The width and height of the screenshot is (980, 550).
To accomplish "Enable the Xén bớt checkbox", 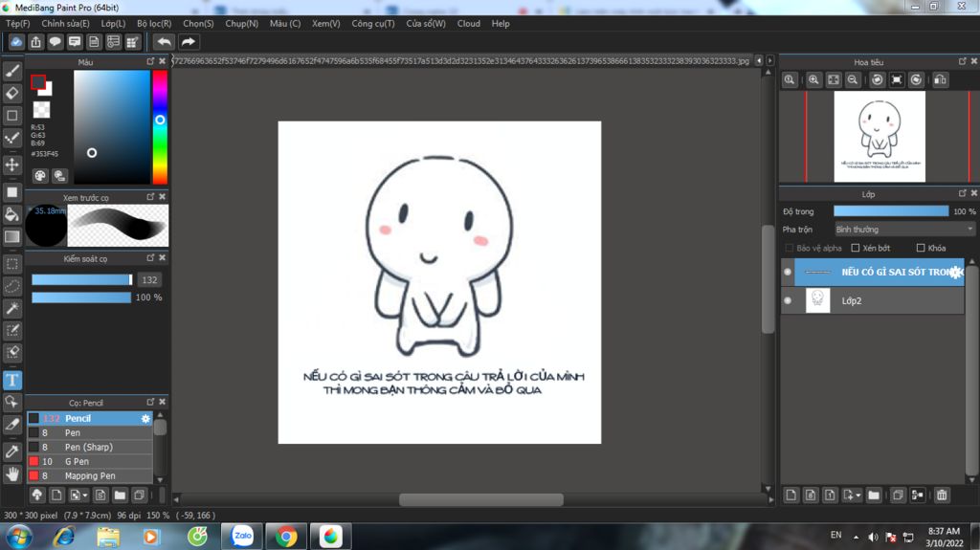I will (856, 248).
